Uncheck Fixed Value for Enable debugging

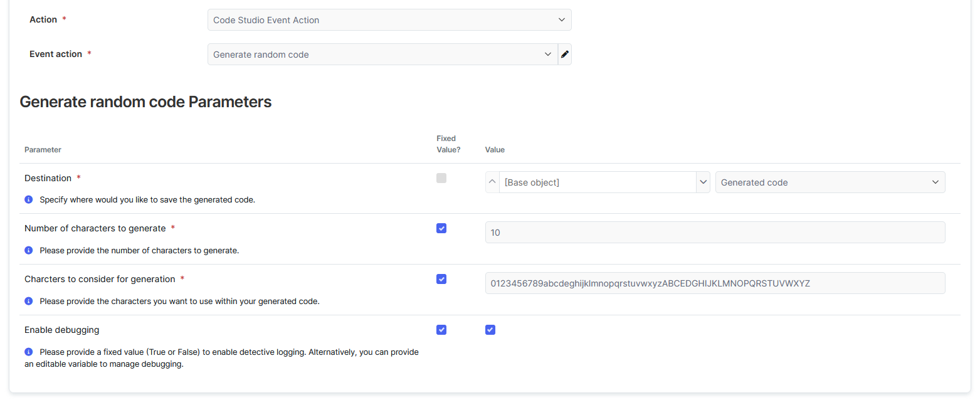441,330
